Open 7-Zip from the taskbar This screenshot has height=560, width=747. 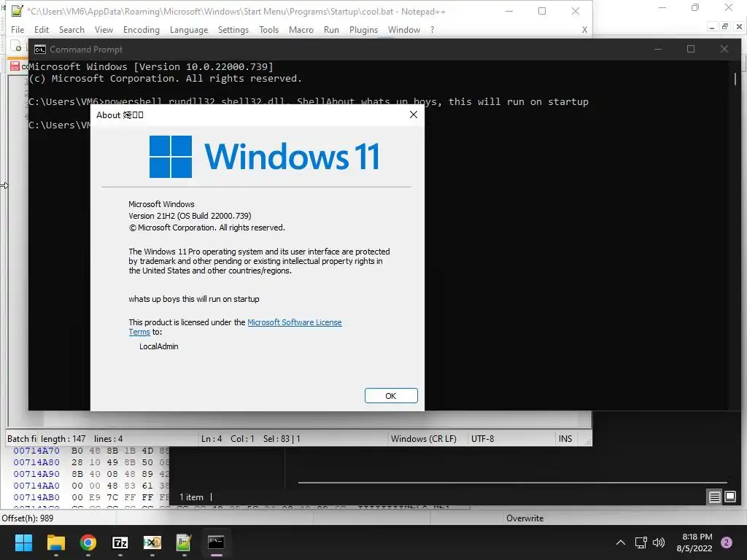tap(120, 542)
